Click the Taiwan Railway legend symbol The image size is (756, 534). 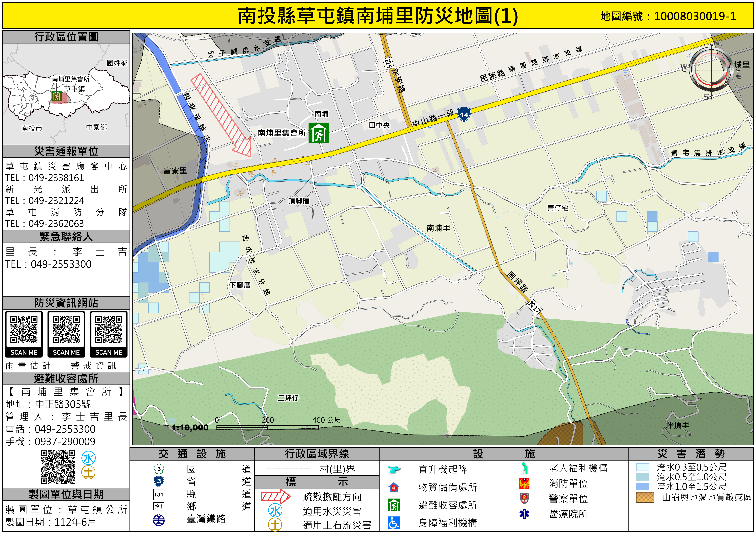pos(159,520)
